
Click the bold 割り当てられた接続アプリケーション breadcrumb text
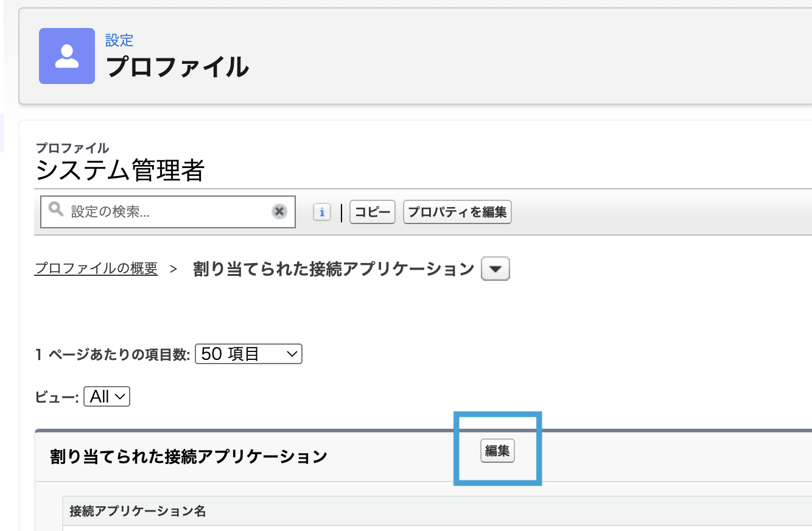pos(334,269)
